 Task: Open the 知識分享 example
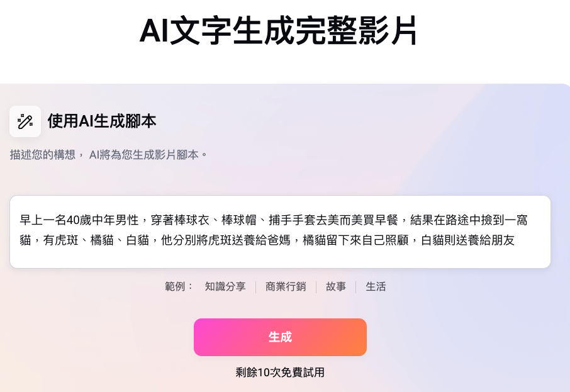pos(225,286)
